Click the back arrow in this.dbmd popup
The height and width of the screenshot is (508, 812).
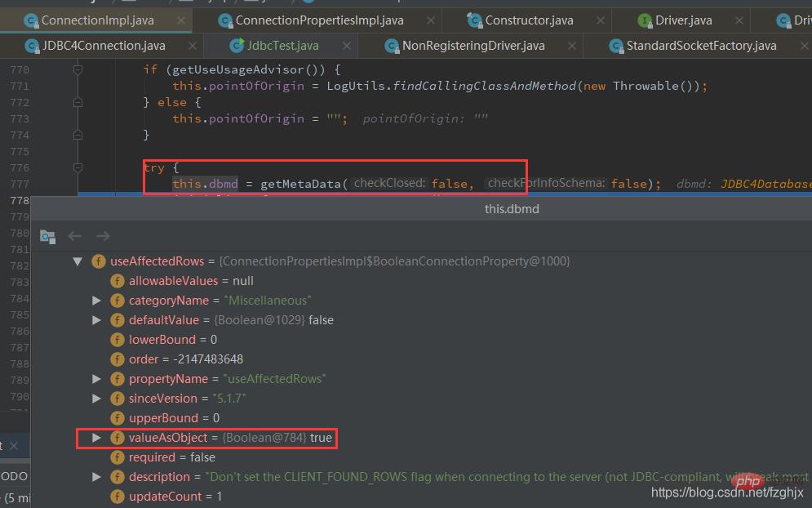point(75,236)
